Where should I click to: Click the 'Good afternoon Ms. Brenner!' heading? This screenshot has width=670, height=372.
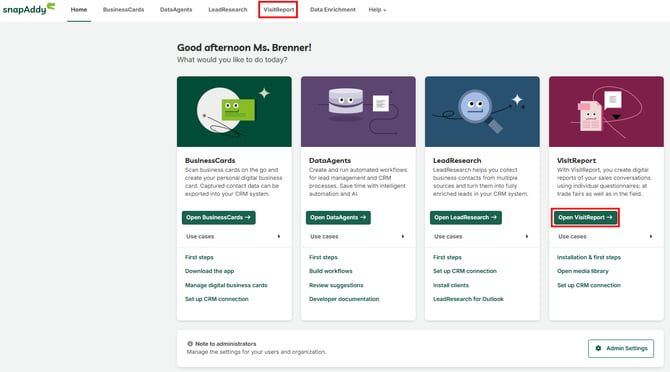coord(244,47)
